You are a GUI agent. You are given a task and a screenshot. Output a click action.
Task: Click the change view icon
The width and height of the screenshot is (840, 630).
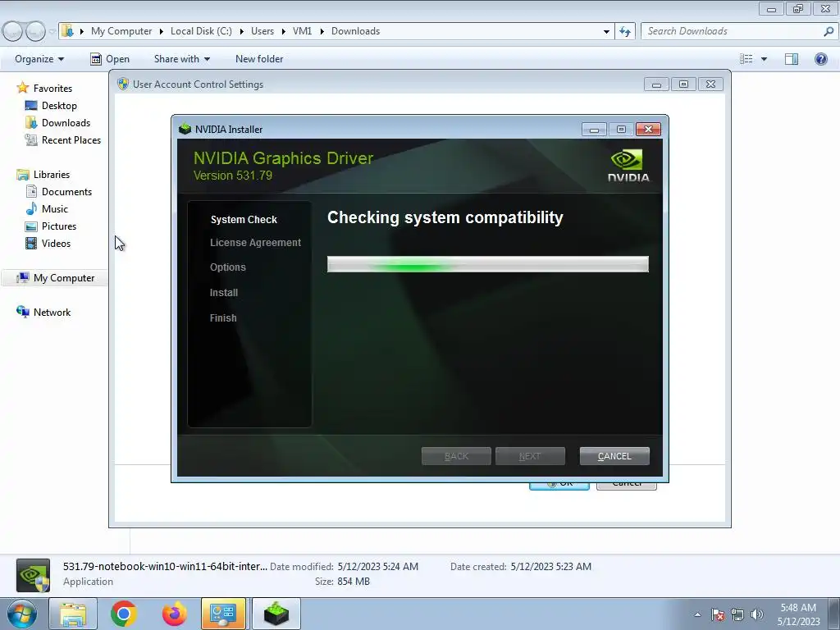tap(746, 59)
